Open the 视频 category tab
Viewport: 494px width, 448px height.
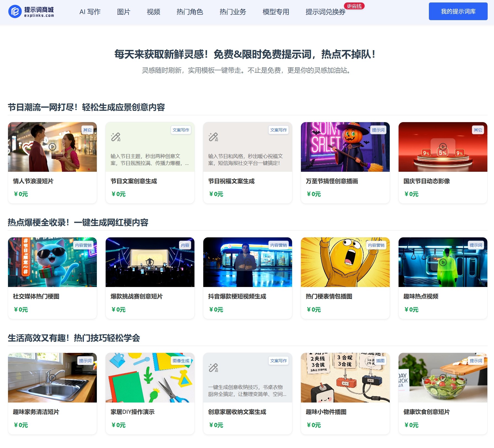coord(153,12)
